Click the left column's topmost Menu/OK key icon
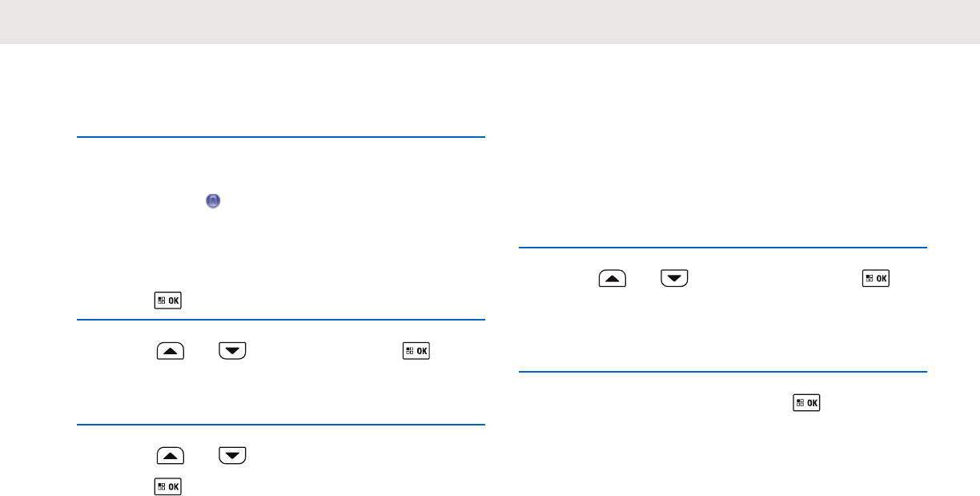The image size is (980, 496). [168, 301]
